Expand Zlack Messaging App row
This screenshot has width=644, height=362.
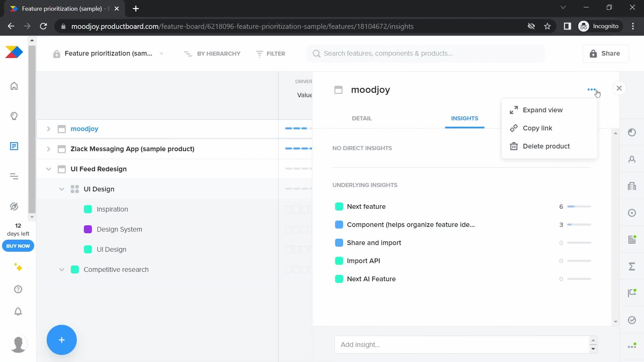coord(48,149)
